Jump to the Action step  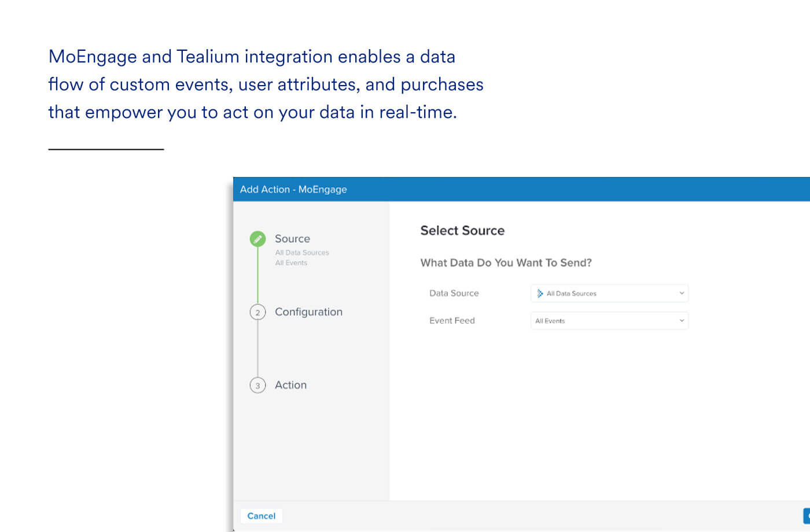(x=290, y=385)
